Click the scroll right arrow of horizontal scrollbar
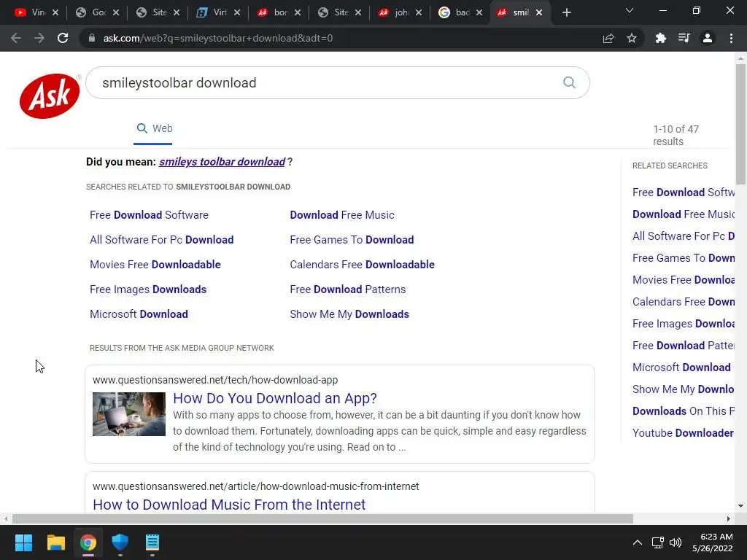 click(729, 518)
